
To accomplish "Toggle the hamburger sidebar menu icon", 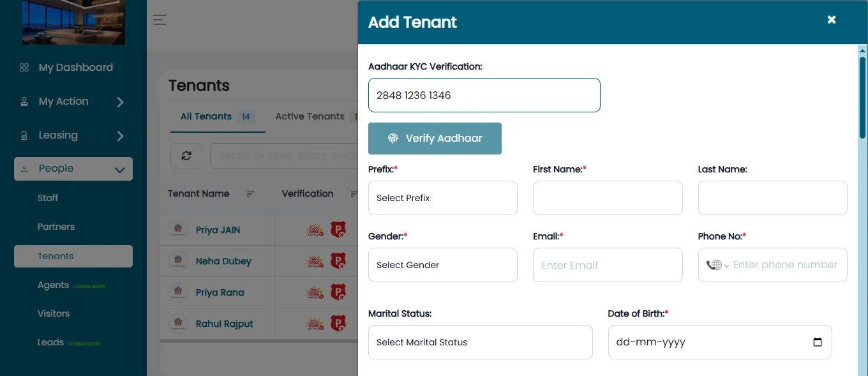I will (160, 20).
